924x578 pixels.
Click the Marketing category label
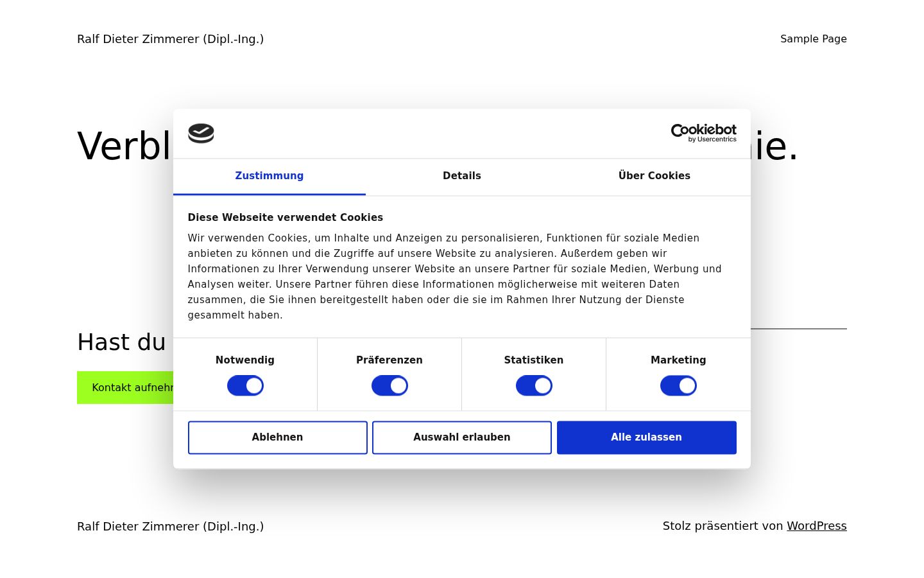pyautogui.click(x=678, y=360)
